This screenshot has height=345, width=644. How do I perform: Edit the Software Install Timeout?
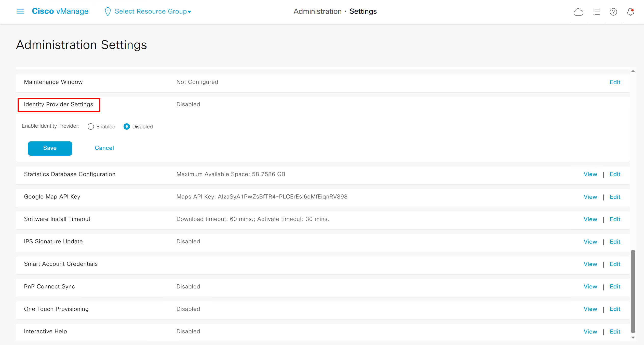tap(615, 219)
